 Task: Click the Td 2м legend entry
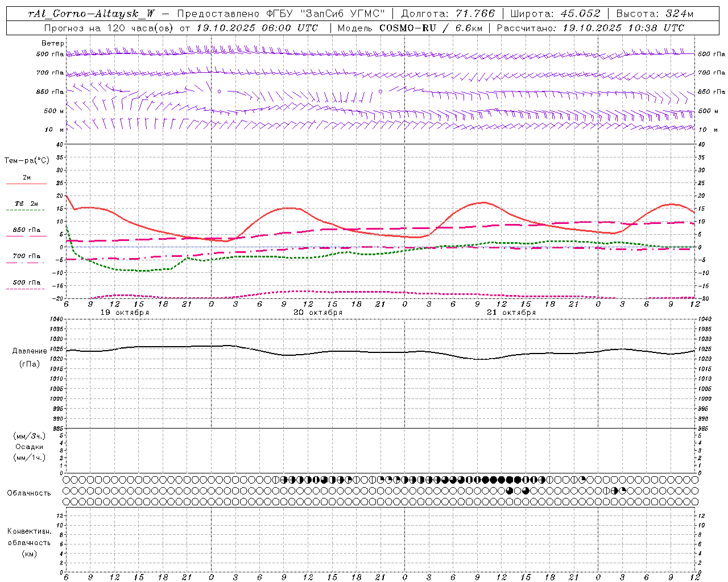[27, 203]
